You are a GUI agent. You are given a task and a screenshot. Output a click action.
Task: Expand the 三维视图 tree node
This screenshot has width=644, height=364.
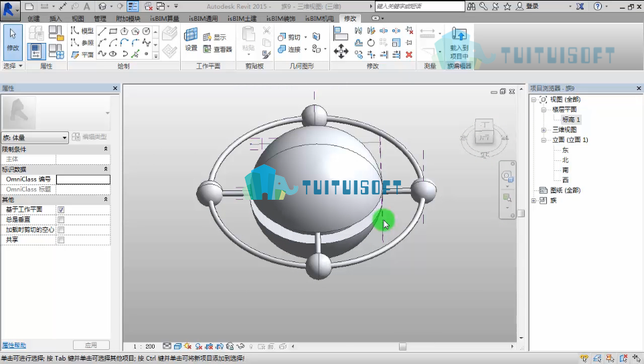(x=544, y=130)
